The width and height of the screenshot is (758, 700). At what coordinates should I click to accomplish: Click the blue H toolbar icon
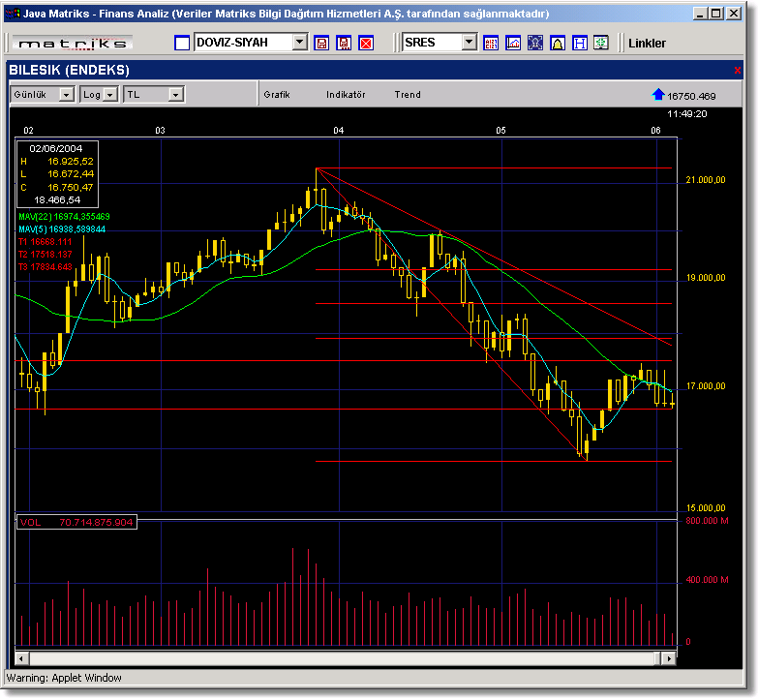(x=580, y=44)
